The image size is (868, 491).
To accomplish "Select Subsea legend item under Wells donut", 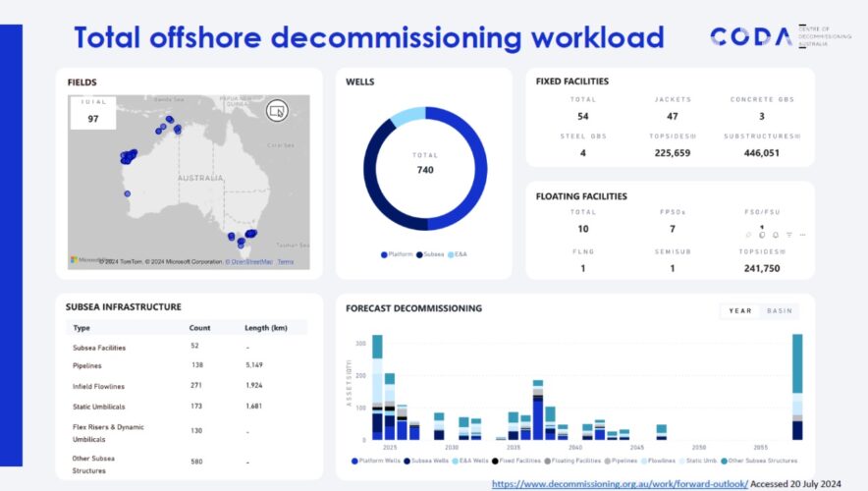I will (x=432, y=254).
